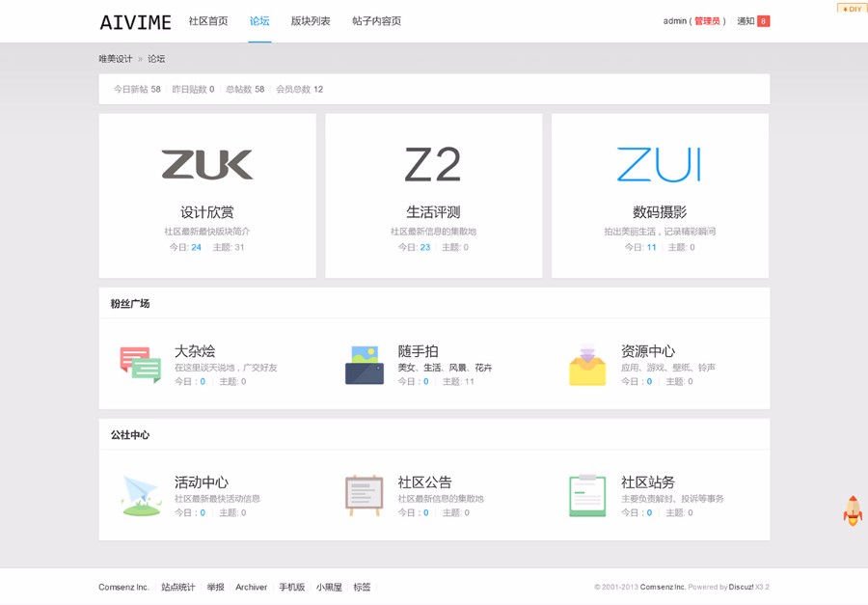Open 帖子内容页 in navigation
The image size is (868, 605).
[376, 21]
